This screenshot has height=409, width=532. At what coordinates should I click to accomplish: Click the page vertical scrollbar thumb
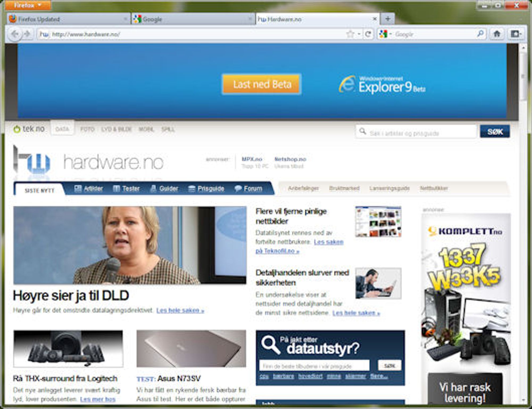tap(523, 77)
